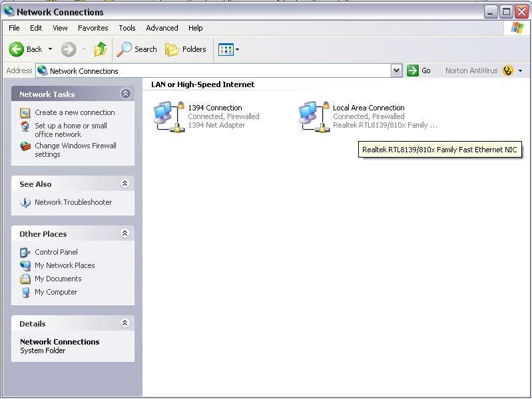Open the File menu
The width and height of the screenshot is (532, 399).
coord(14,28)
